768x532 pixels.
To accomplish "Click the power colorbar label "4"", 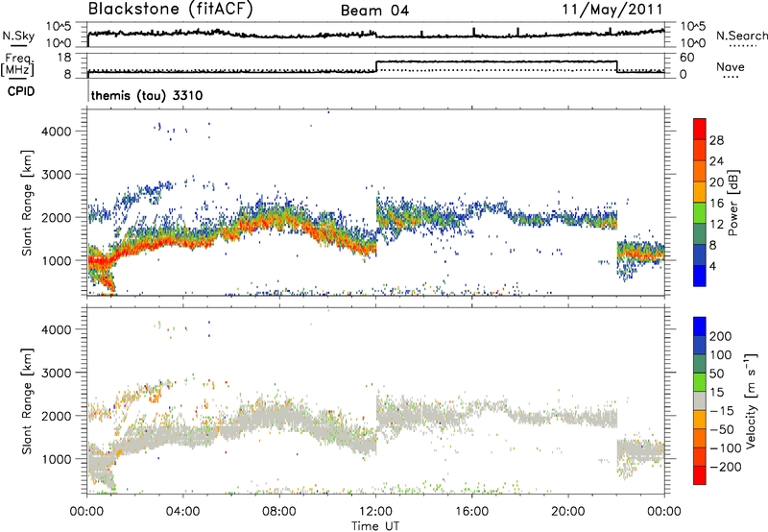I will (713, 267).
